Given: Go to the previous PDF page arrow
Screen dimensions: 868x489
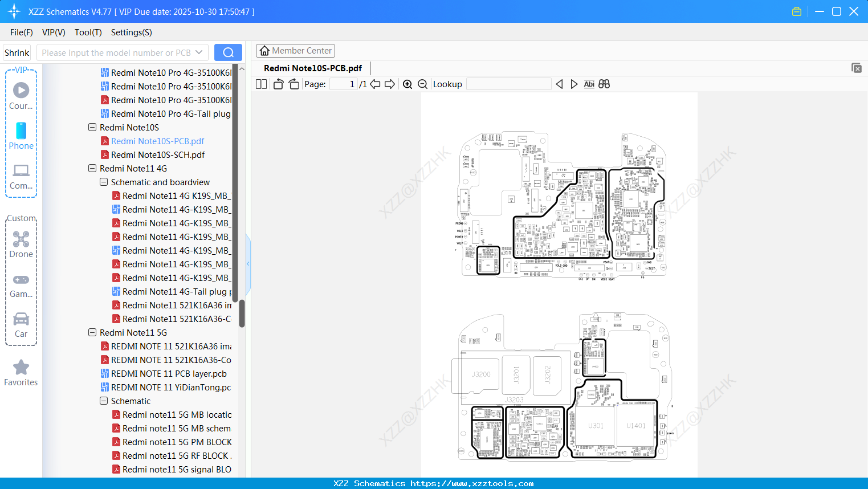Looking at the screenshot, I should click(375, 84).
